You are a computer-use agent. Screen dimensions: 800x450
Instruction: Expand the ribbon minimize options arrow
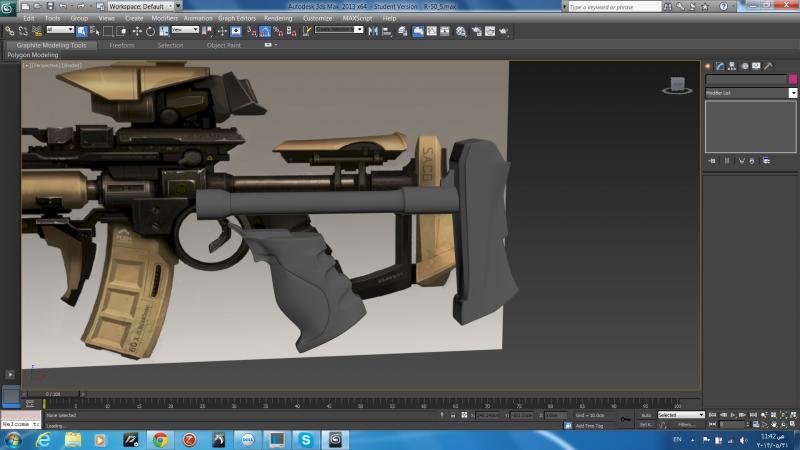(276, 45)
